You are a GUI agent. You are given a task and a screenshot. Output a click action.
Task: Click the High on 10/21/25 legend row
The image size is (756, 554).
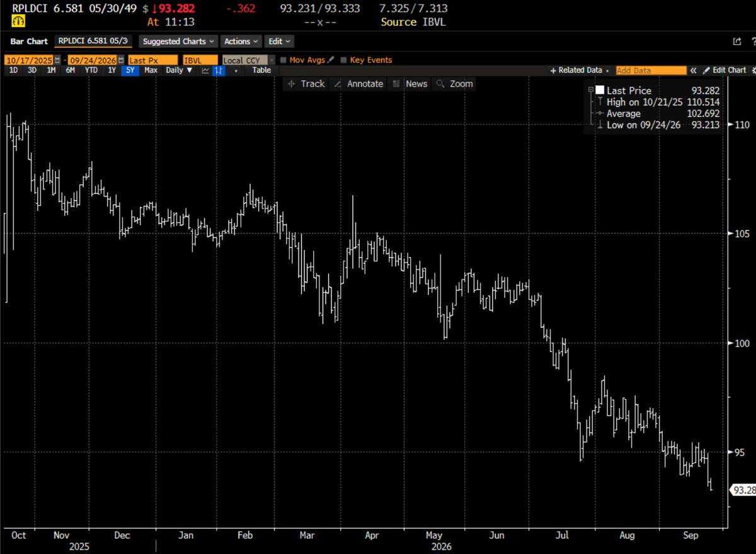pos(657,102)
